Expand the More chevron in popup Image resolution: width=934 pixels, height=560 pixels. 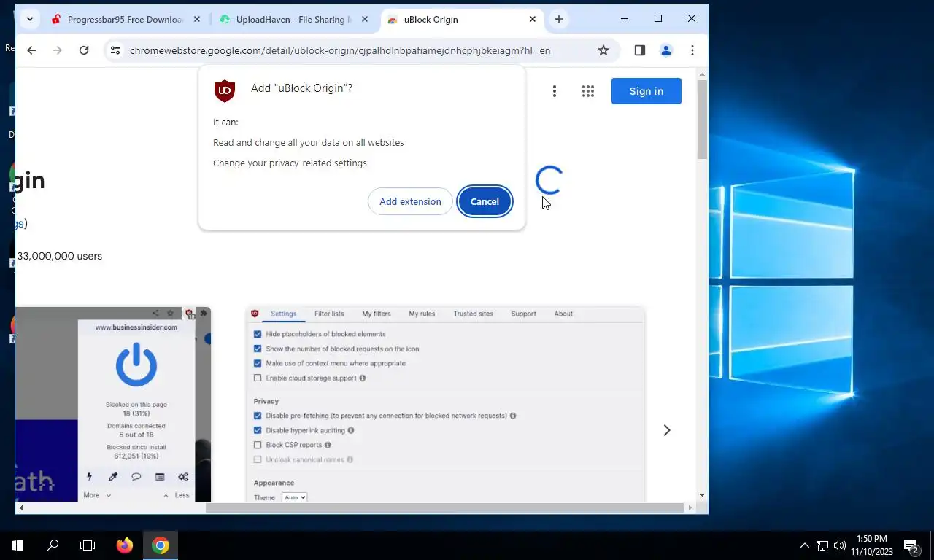[x=109, y=495]
